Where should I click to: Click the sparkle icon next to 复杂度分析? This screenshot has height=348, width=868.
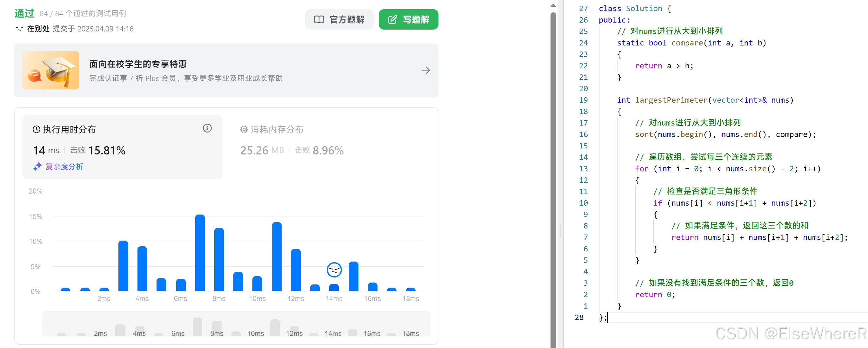pyautogui.click(x=37, y=166)
